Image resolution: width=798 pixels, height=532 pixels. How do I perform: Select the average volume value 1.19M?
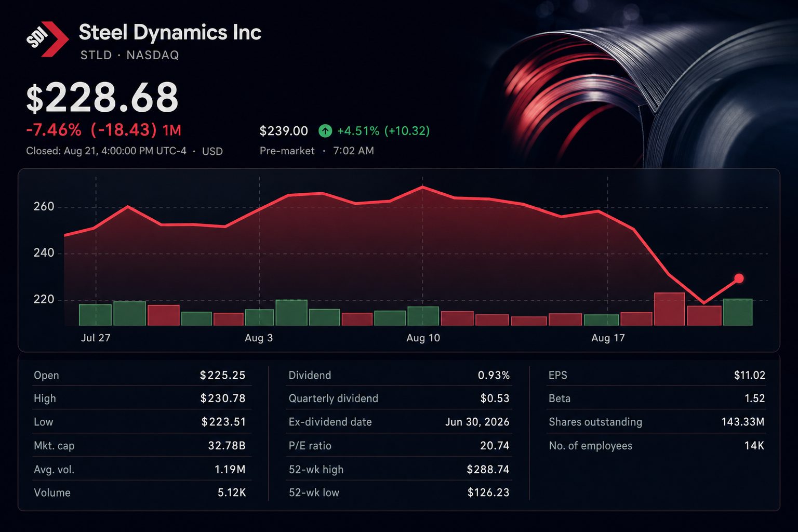pos(230,470)
